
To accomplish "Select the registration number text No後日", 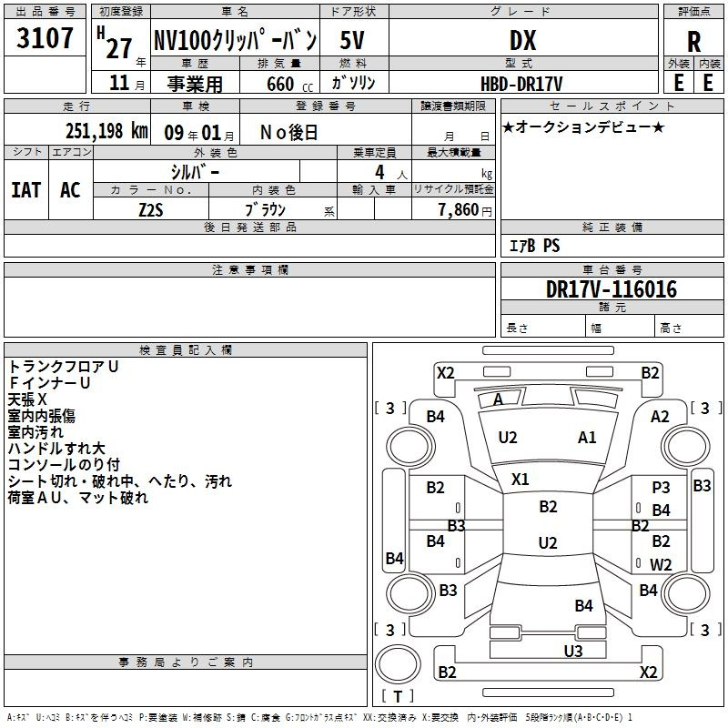I will pyautogui.click(x=288, y=133).
